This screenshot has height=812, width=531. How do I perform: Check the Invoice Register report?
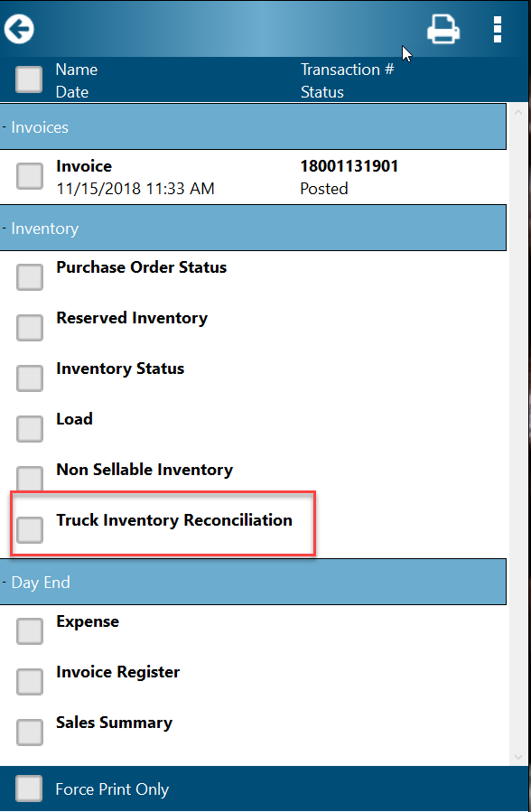tap(29, 682)
